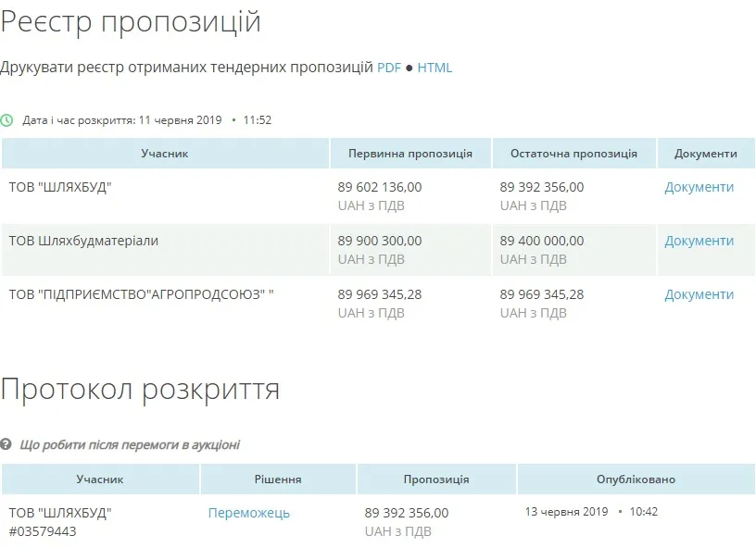Viewport: 756px width, 548px height.
Task: Open the HTML version of the bid register
Action: click(x=435, y=68)
